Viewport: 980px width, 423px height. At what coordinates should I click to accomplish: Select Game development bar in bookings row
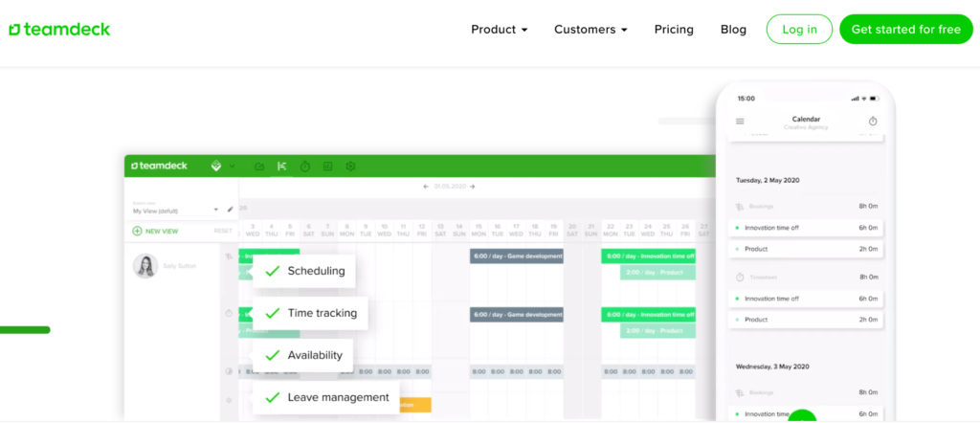[x=517, y=256]
